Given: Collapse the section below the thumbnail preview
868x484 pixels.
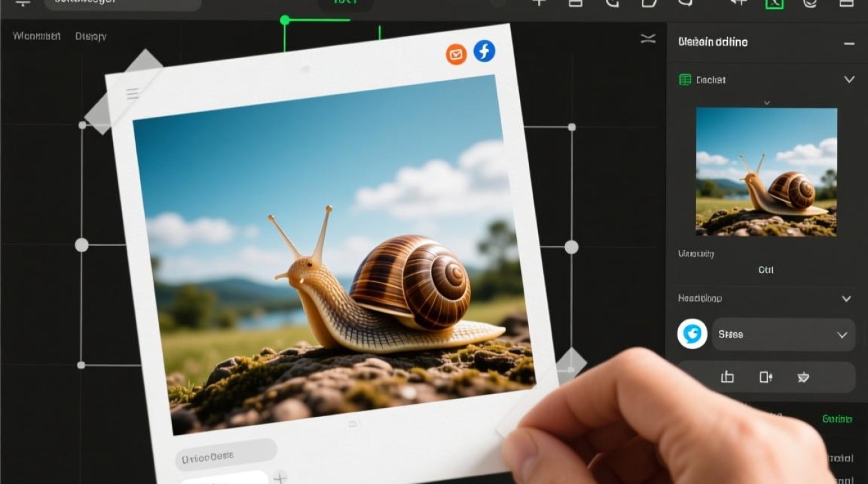Looking at the screenshot, I should pos(846,299).
